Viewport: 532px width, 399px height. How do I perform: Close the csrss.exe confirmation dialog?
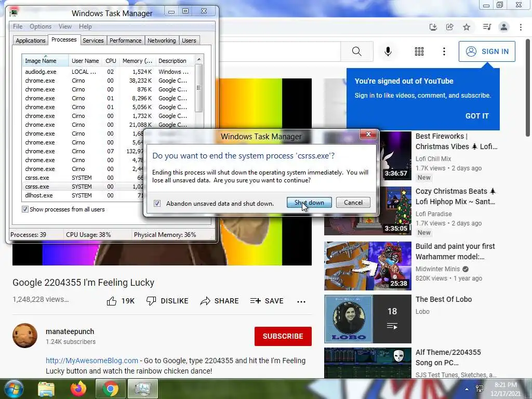click(x=368, y=134)
